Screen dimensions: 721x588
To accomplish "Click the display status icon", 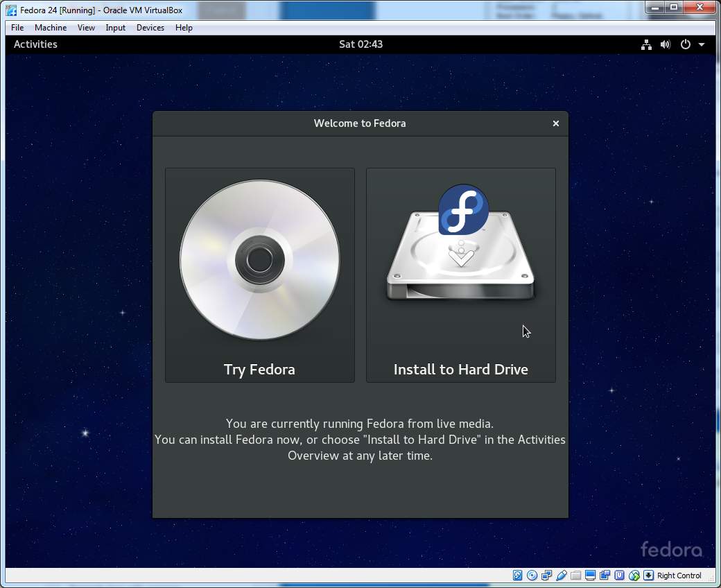I will pos(591,575).
